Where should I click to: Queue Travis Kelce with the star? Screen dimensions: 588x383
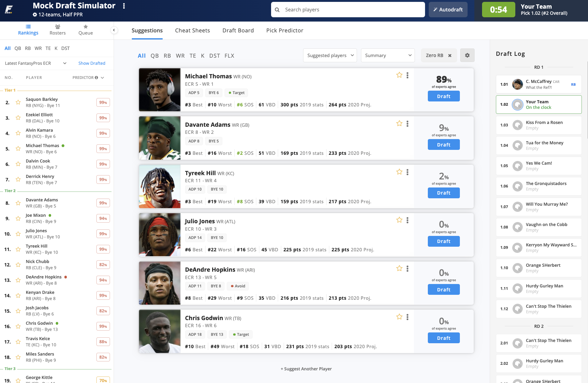(x=18, y=342)
